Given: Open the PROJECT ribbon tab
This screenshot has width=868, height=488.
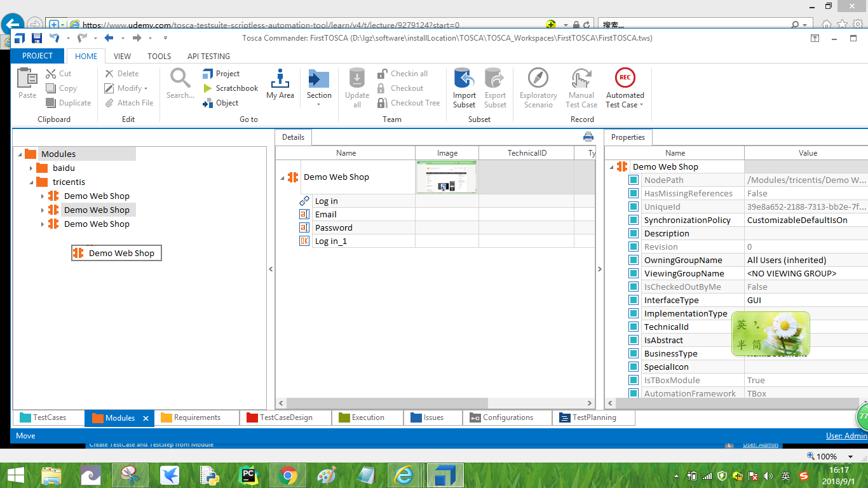Looking at the screenshot, I should pyautogui.click(x=37, y=56).
